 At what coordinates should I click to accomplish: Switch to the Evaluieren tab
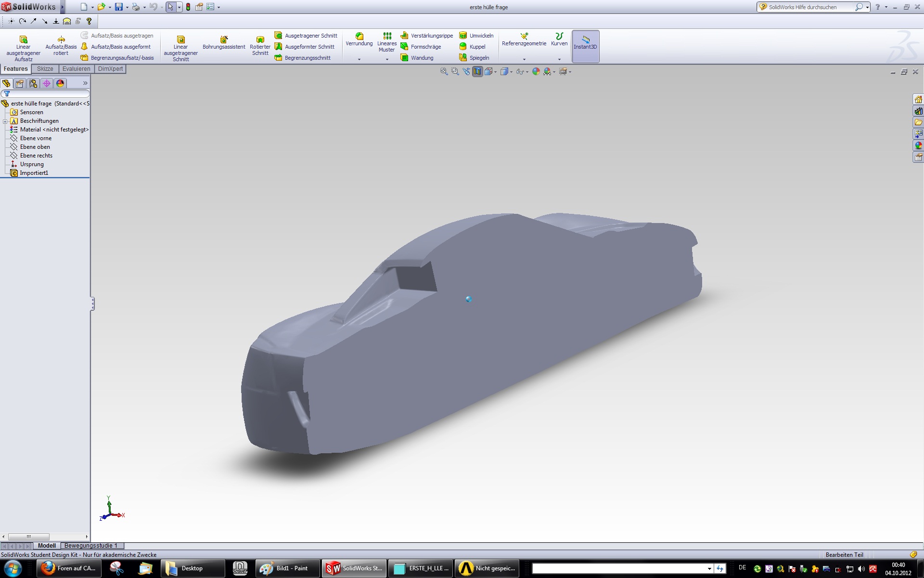[76, 69]
